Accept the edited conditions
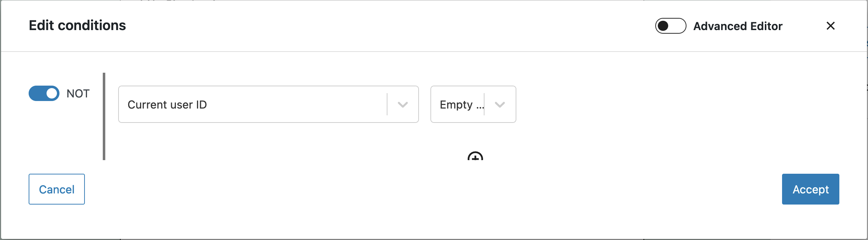This screenshot has height=240, width=868. coord(810,189)
